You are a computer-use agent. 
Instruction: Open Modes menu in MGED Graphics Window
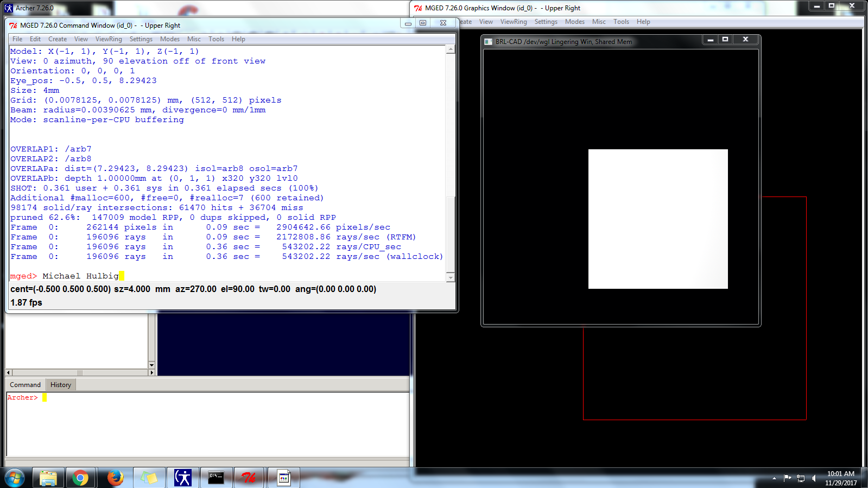575,22
